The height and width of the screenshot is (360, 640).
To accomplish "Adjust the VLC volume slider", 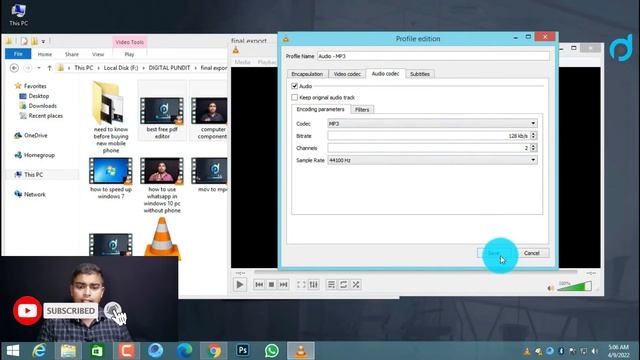I will pos(574,287).
